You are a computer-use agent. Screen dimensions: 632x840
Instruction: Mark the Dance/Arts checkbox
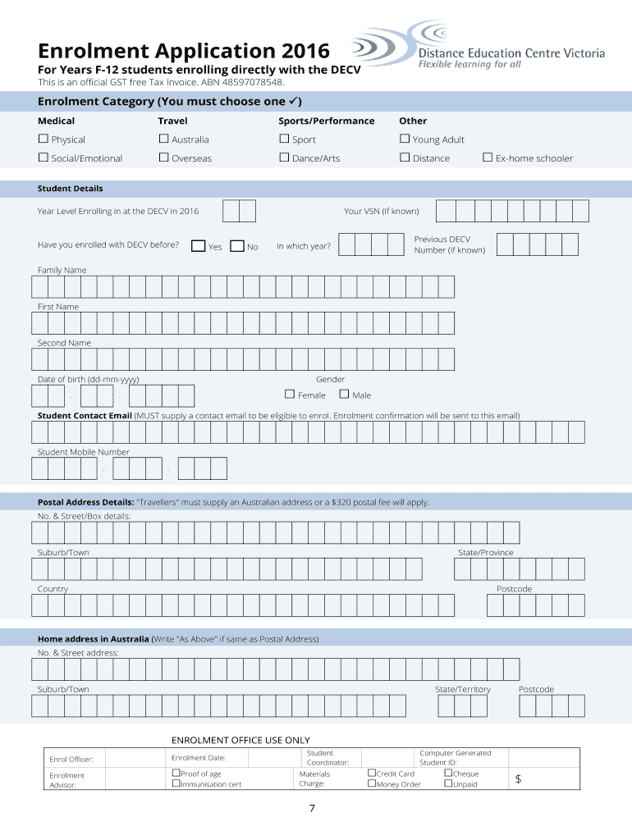(285, 158)
